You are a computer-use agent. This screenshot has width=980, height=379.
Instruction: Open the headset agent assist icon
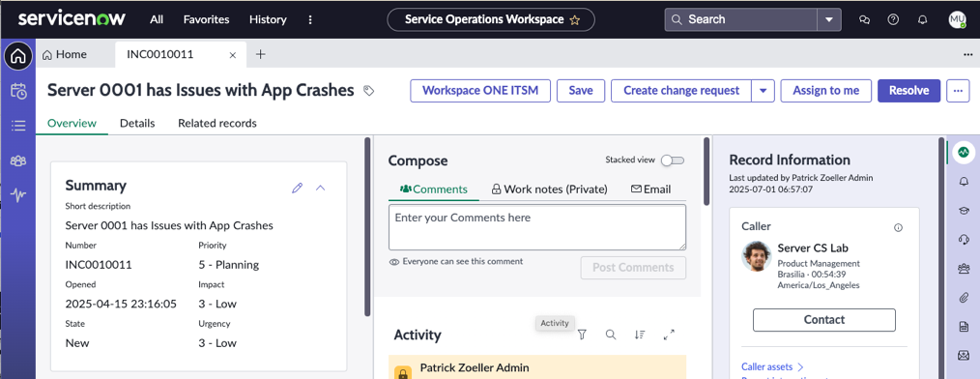pyautogui.click(x=964, y=239)
